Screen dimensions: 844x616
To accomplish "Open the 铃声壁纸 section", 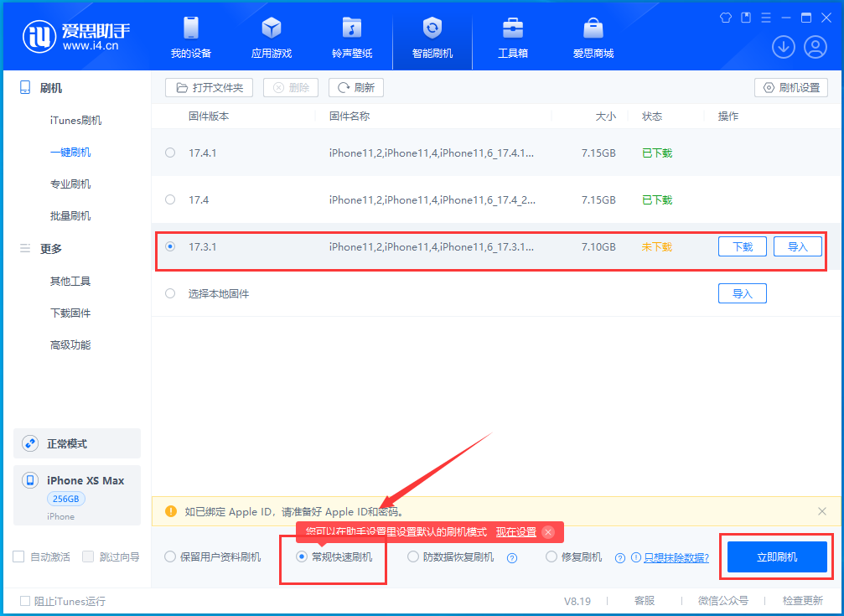I will pos(351,38).
